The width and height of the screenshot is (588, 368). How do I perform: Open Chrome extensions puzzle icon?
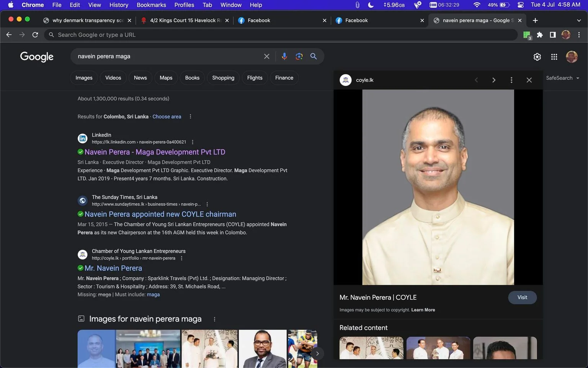(540, 35)
